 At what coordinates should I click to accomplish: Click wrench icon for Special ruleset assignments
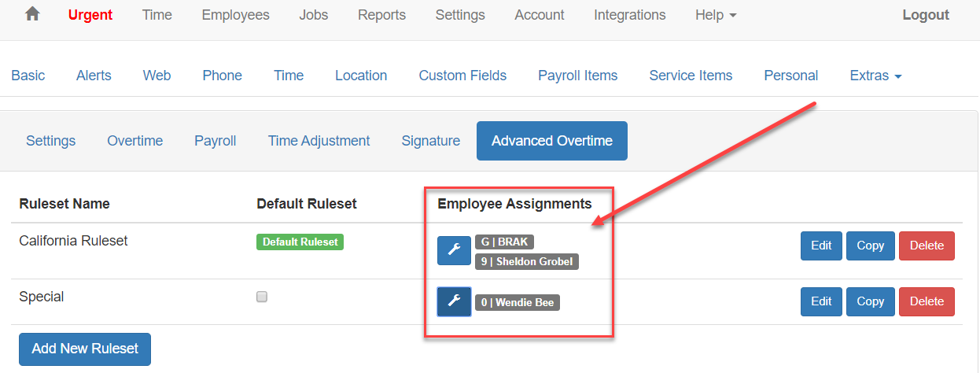[x=454, y=301]
